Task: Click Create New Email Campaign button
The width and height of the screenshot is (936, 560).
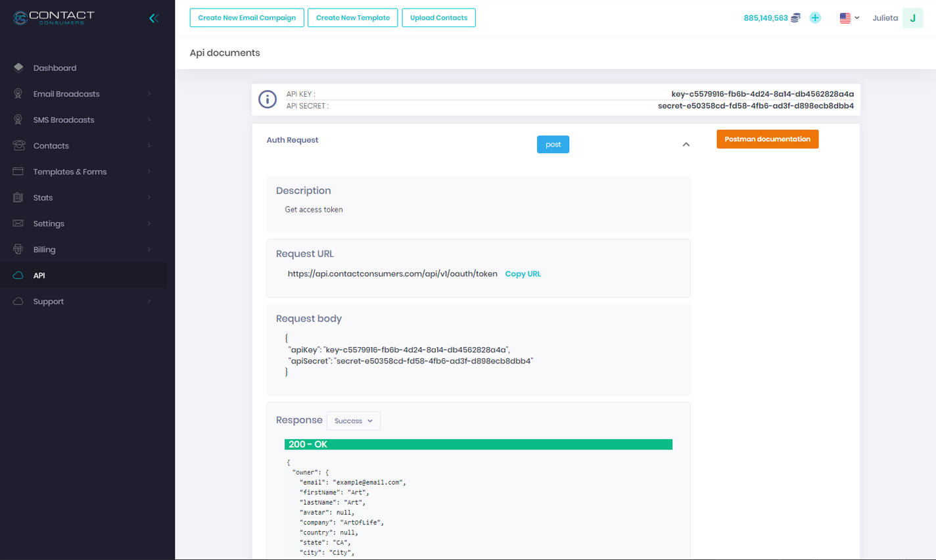Action: (247, 18)
